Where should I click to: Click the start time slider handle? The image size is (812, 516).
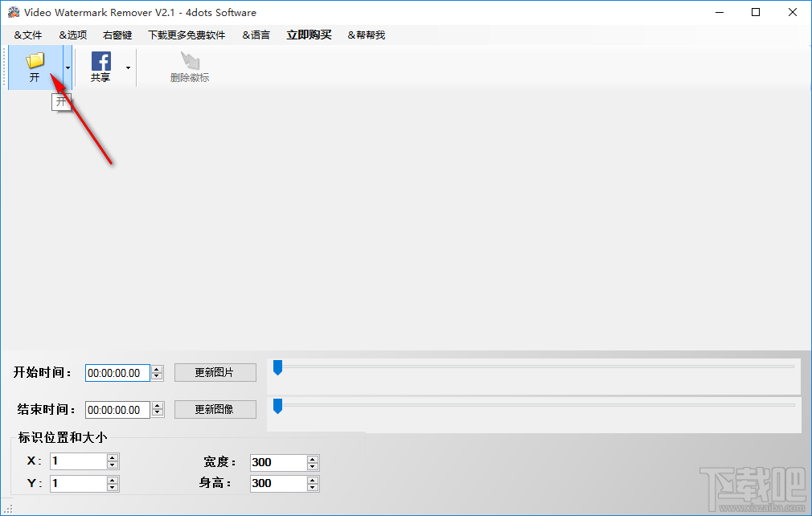click(x=278, y=367)
